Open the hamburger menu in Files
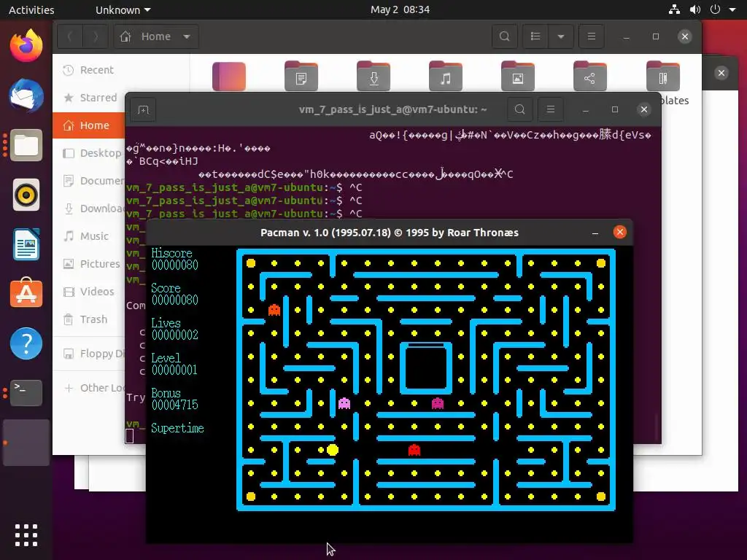 click(591, 36)
